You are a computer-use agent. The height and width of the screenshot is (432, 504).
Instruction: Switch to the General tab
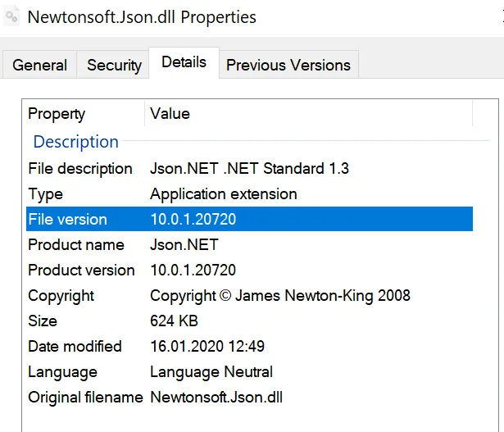(x=40, y=65)
